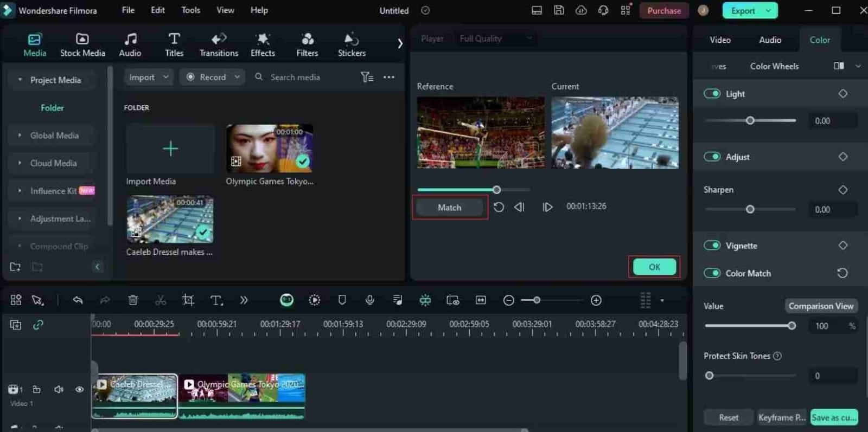Image resolution: width=868 pixels, height=432 pixels.
Task: Click the undo arrow in timeline toolbar
Action: click(78, 300)
